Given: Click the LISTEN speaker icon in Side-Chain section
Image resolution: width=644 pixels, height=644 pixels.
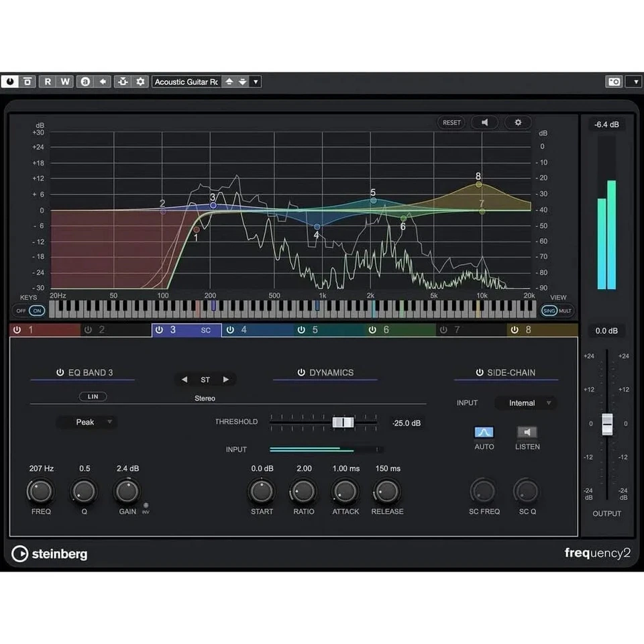Looking at the screenshot, I should coord(527,431).
